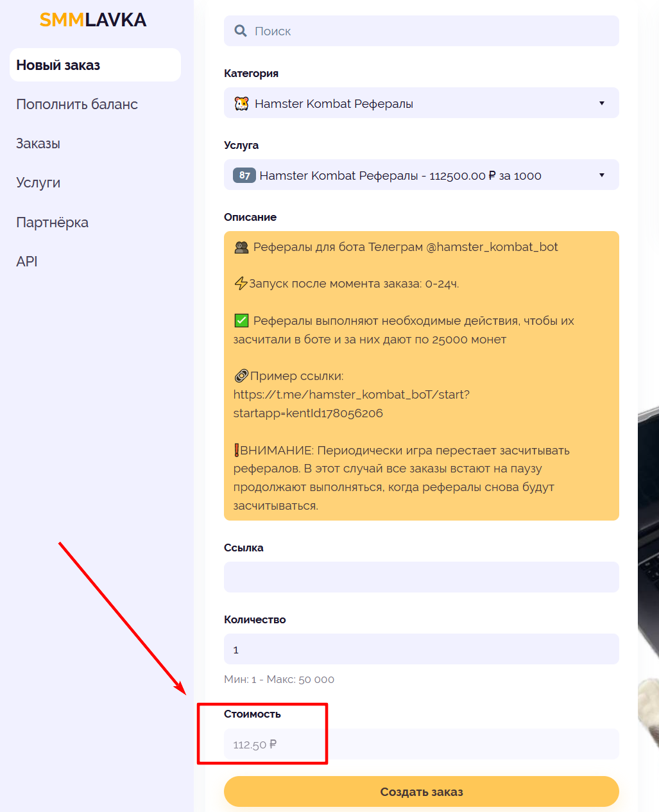
Task: Click the hamster icon in the category field
Action: click(241, 103)
